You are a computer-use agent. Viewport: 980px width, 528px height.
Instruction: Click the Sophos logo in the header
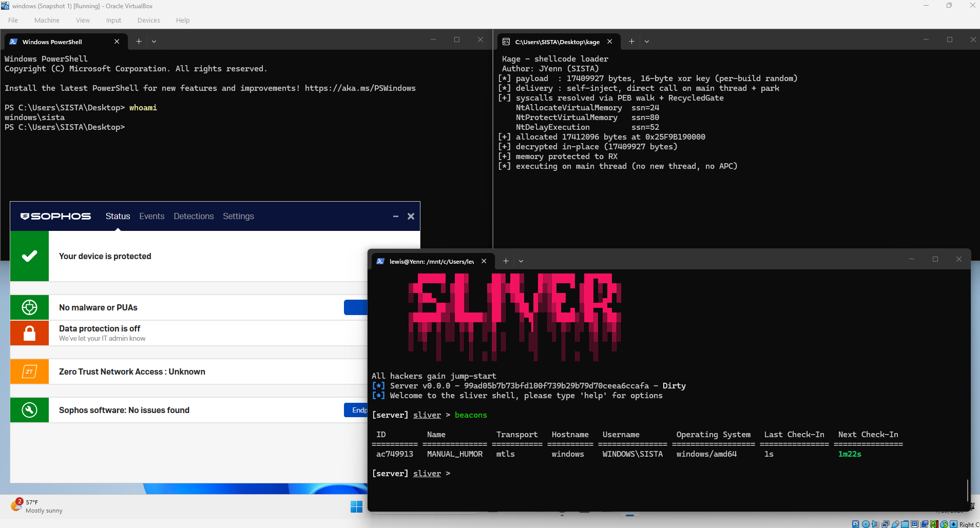pyautogui.click(x=55, y=216)
